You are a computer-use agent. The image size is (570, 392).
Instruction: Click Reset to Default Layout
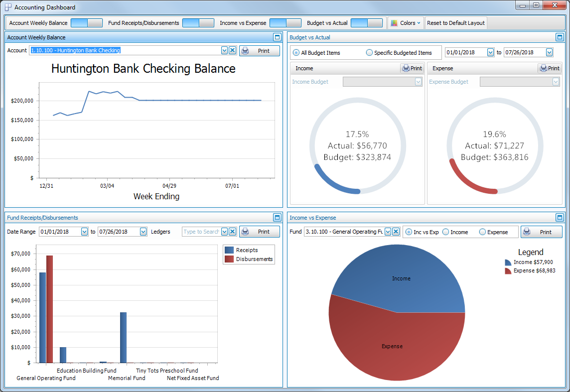455,23
